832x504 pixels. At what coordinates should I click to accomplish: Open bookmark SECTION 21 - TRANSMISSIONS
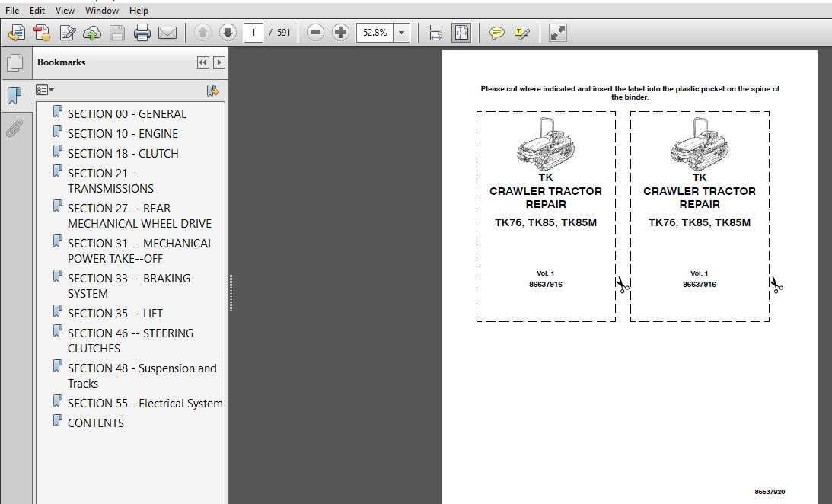(x=110, y=181)
